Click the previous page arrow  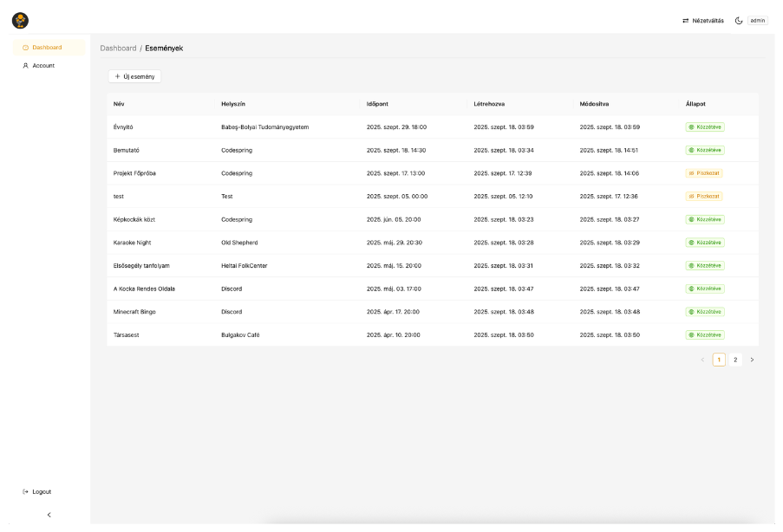(x=702, y=360)
